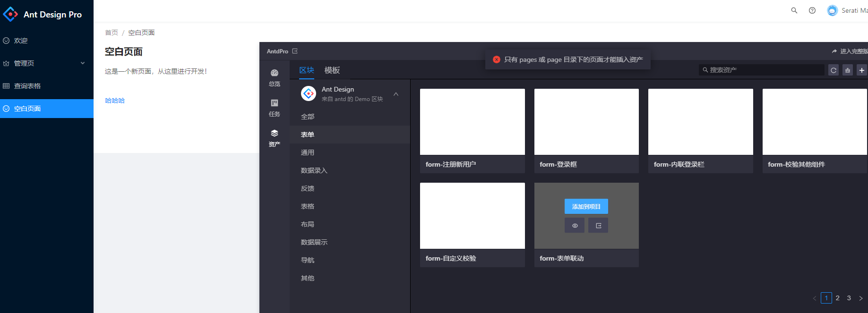Select pagination page 1
Viewport: 868px width, 313px height.
pyautogui.click(x=826, y=298)
